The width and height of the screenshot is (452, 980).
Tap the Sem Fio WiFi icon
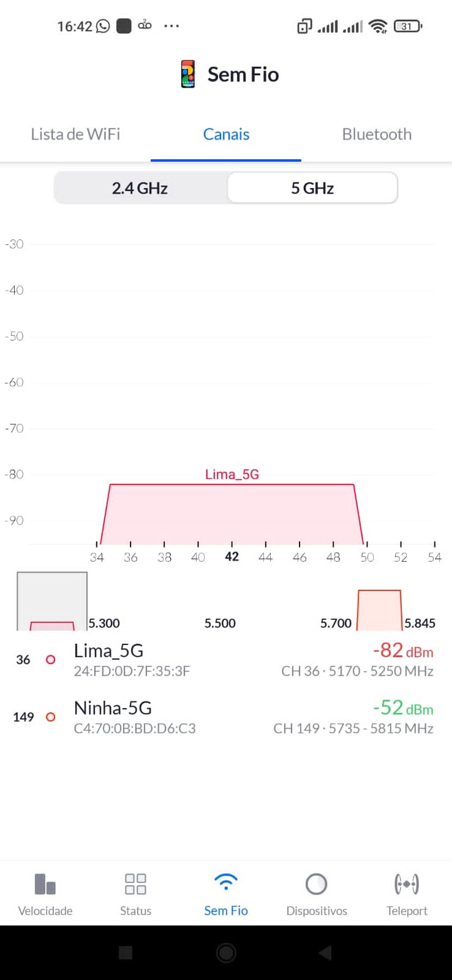pyautogui.click(x=226, y=883)
